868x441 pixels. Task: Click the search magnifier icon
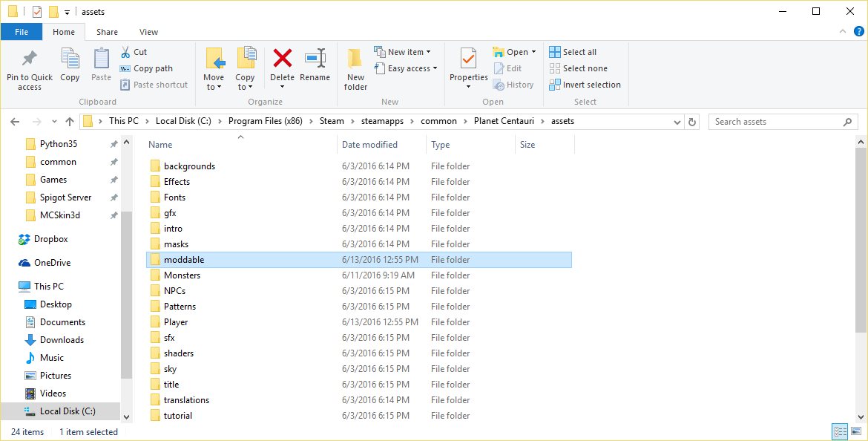[x=847, y=122]
